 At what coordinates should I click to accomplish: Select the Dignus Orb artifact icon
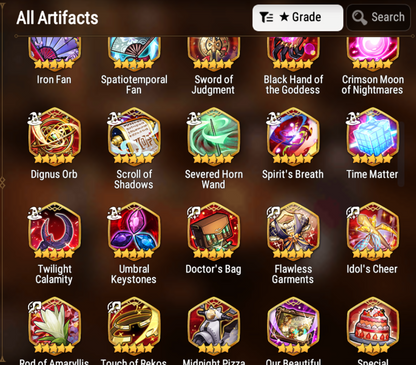pos(54,137)
